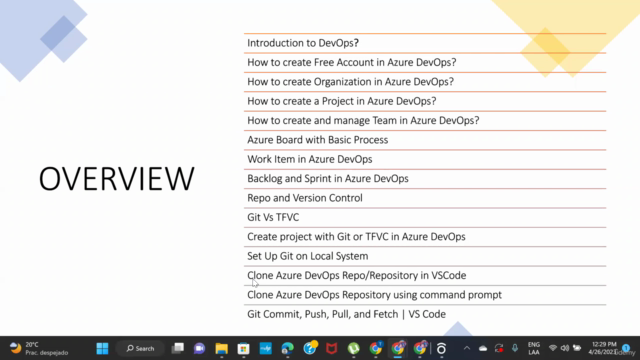Open the red McAfee shield icon
The image size is (640, 360).
tap(331, 348)
